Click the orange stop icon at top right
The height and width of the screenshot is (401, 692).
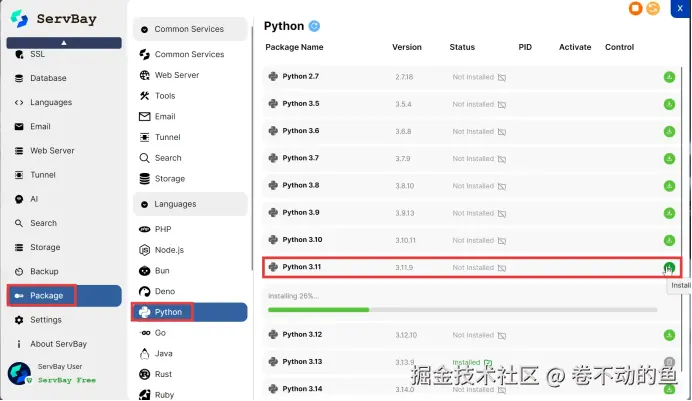point(635,8)
